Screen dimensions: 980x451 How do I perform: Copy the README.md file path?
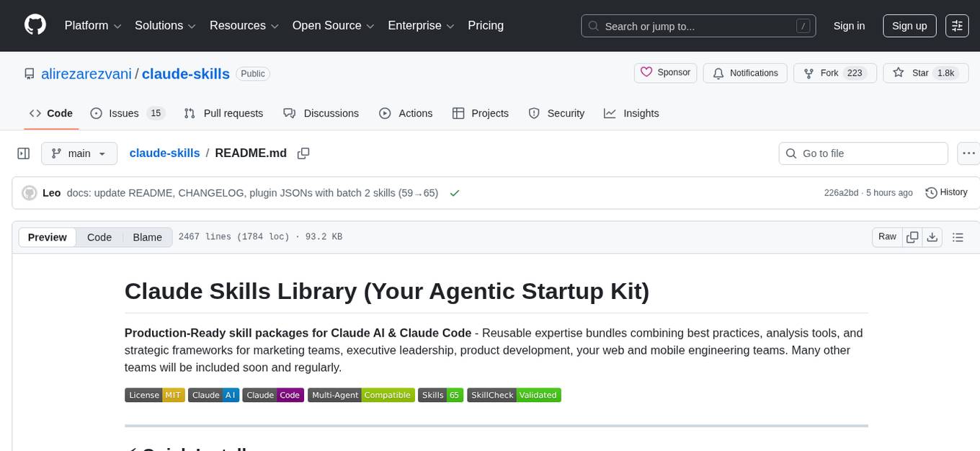(x=303, y=153)
